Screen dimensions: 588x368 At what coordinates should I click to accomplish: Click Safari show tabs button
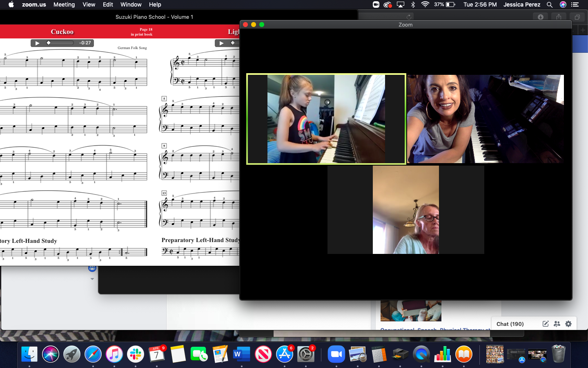(x=577, y=17)
